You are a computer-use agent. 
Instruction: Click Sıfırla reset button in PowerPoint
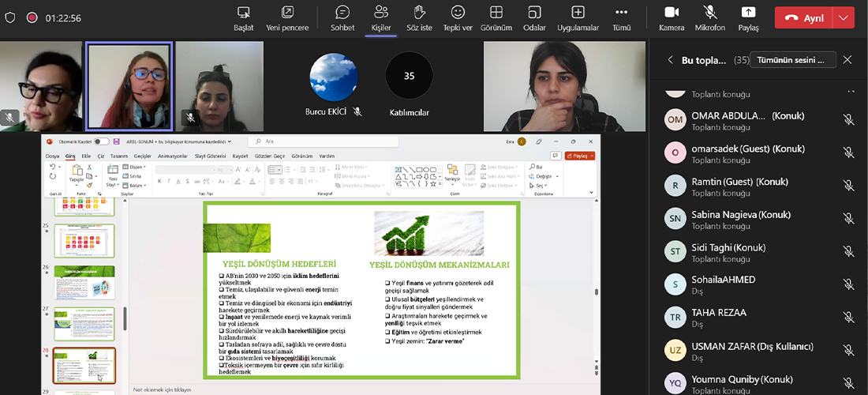[132, 176]
